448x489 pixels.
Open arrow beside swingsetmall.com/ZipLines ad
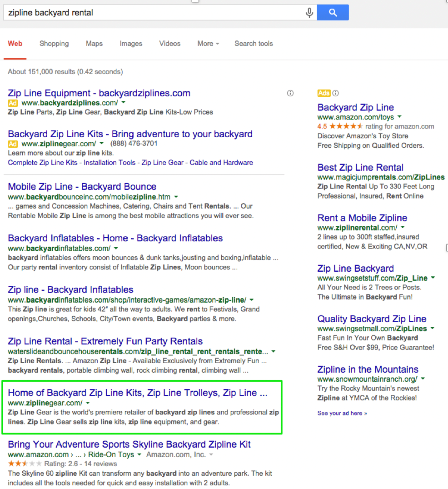pyautogui.click(x=433, y=328)
